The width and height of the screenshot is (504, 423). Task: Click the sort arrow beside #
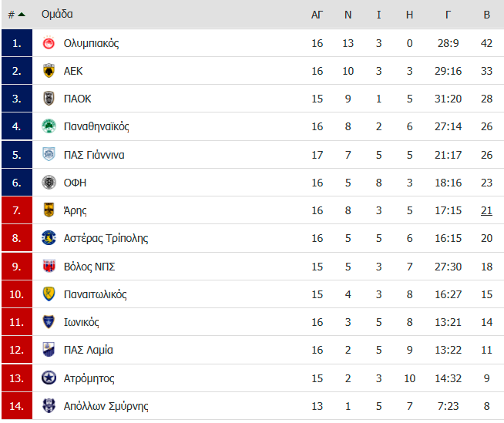[22, 15]
